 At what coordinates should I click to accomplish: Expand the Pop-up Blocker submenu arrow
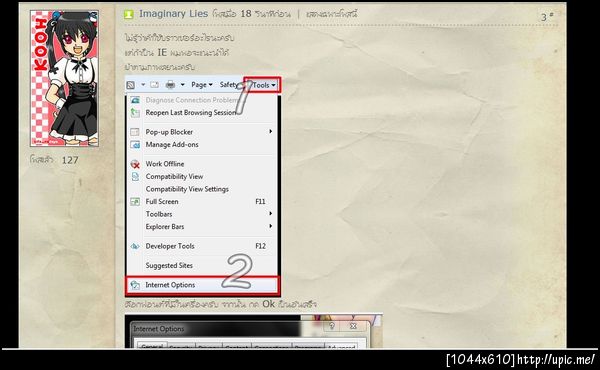pos(271,131)
